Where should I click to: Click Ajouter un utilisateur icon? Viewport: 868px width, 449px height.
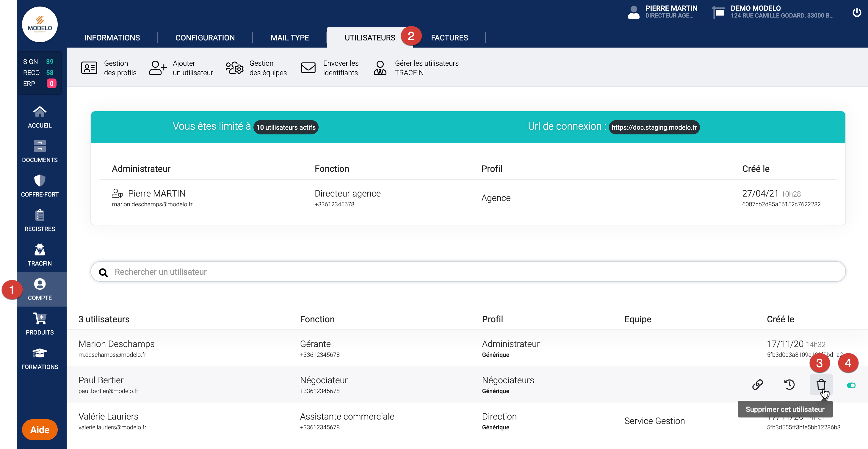click(158, 68)
